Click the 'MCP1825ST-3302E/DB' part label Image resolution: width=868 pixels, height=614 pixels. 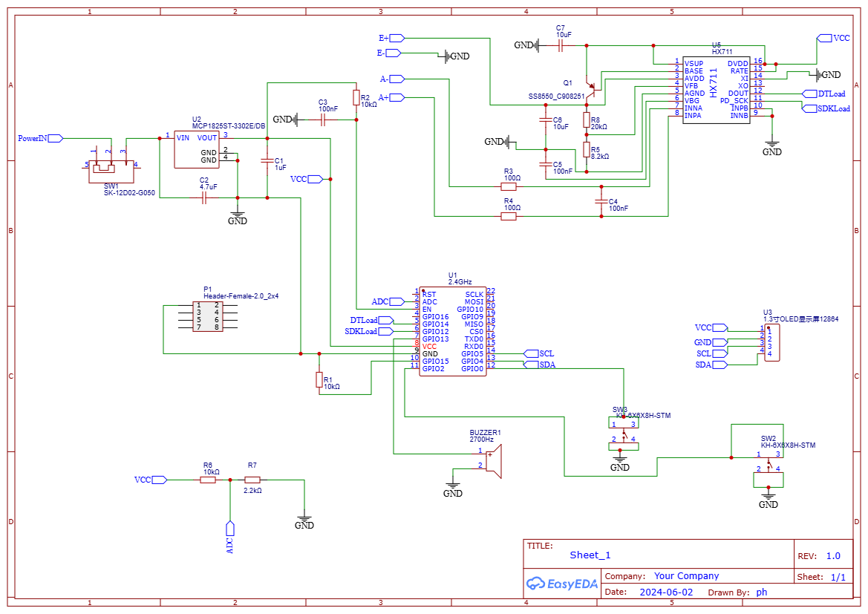(229, 126)
